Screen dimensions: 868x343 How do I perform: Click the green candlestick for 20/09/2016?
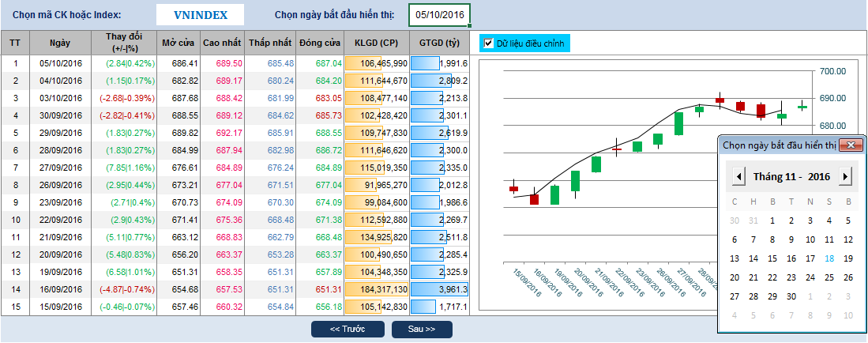(x=576, y=181)
